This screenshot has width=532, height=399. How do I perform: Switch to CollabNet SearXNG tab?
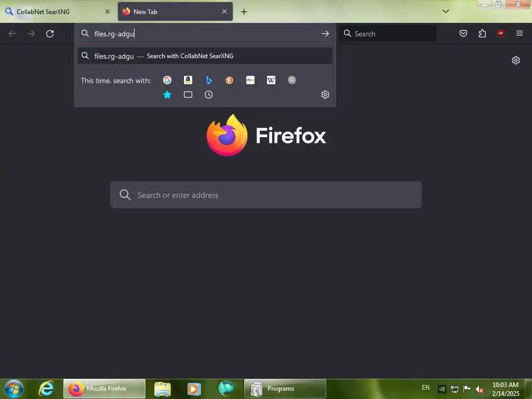pos(57,11)
